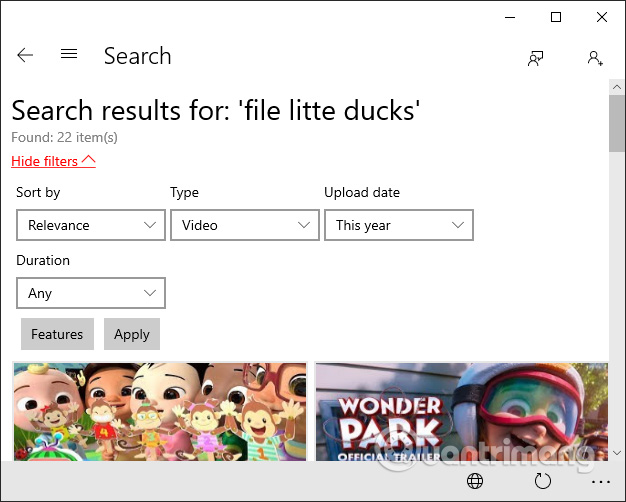This screenshot has width=626, height=502.
Task: Click the 'Found: 22 item(s)' text
Action: [x=64, y=137]
